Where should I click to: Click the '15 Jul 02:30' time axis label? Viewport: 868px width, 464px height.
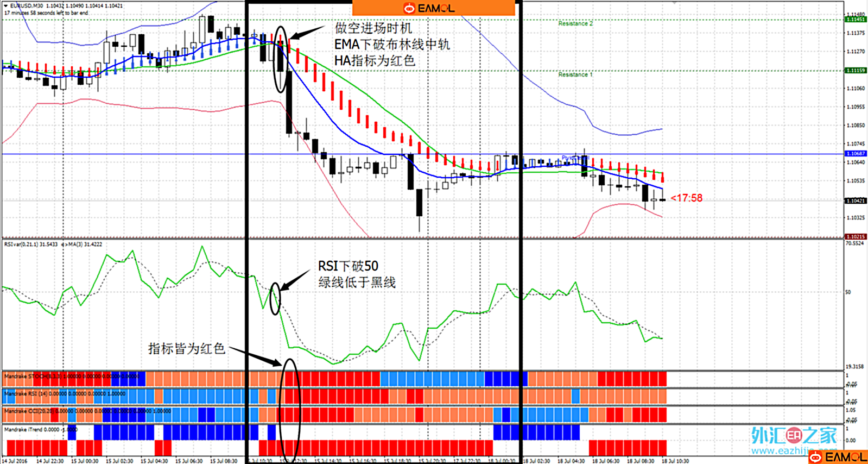pyautogui.click(x=119, y=461)
